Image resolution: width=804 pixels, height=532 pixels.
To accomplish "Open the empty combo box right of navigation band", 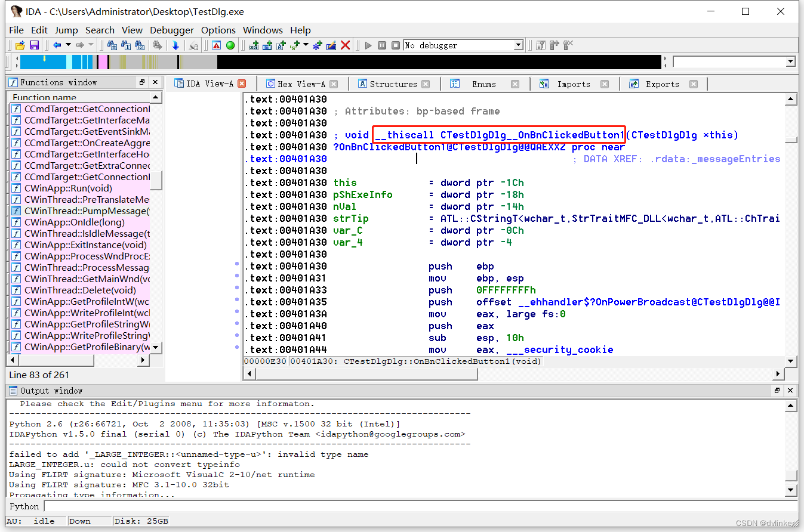I will pos(790,61).
